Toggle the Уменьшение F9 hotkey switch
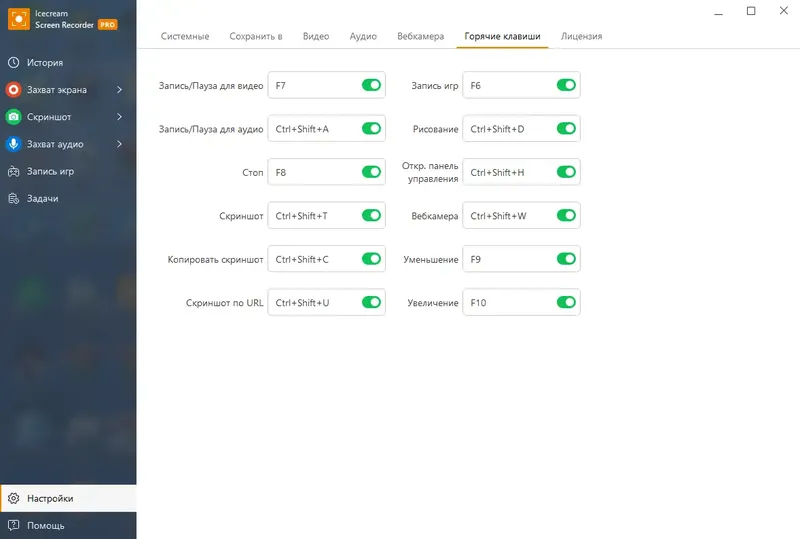This screenshot has height=539, width=800. pos(566,259)
